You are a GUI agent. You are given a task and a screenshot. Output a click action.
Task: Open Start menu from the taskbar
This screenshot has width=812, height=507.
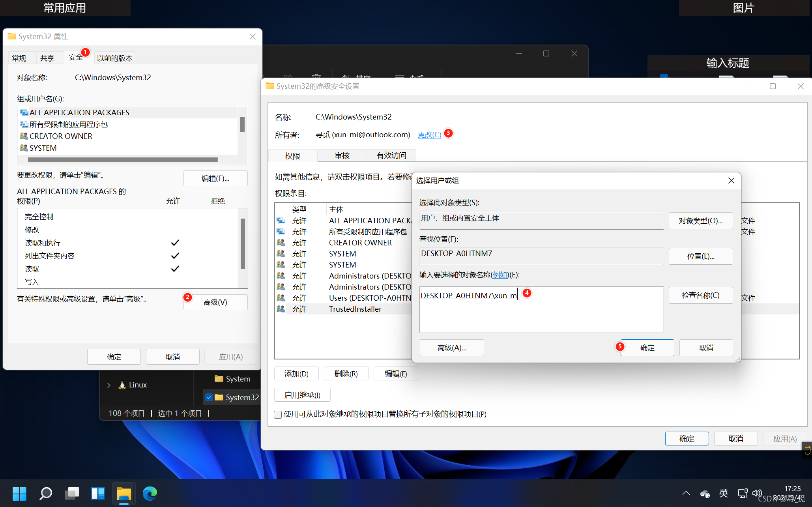tap(19, 494)
